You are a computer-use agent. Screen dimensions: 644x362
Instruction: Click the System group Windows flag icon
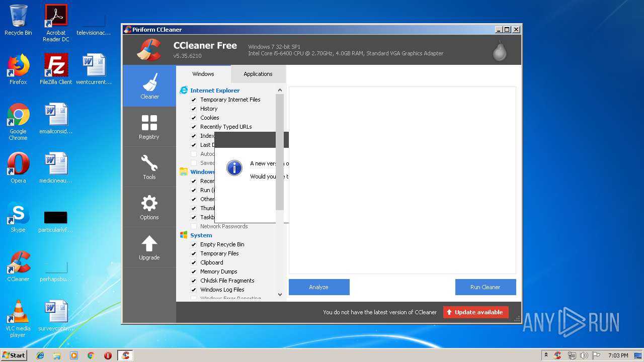click(x=184, y=235)
